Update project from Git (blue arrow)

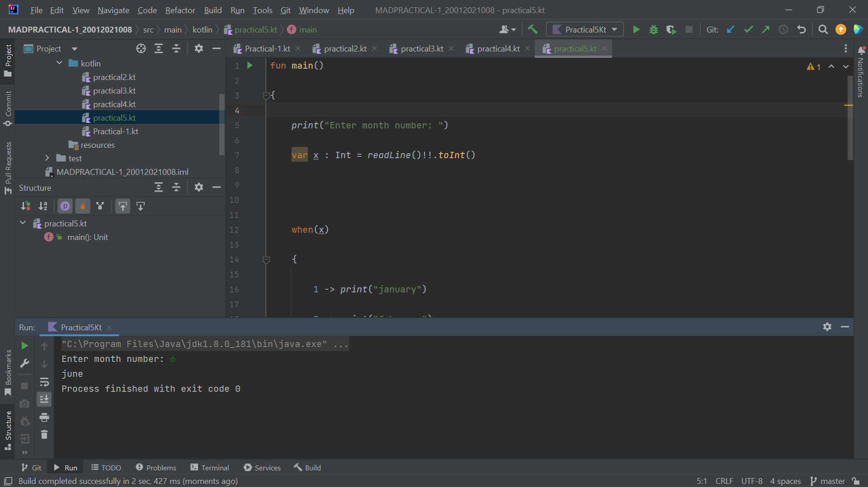731,29
